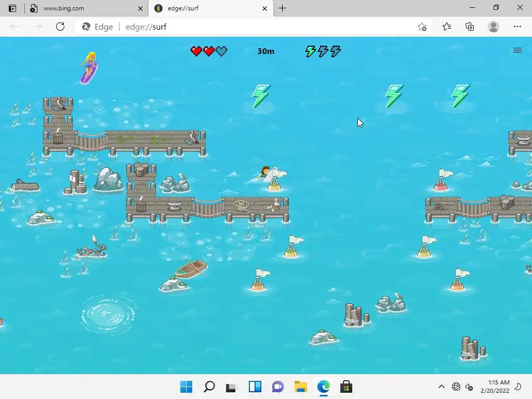This screenshot has width=532, height=399.
Task: Click the red buoy with white flag
Action: coord(442,179)
